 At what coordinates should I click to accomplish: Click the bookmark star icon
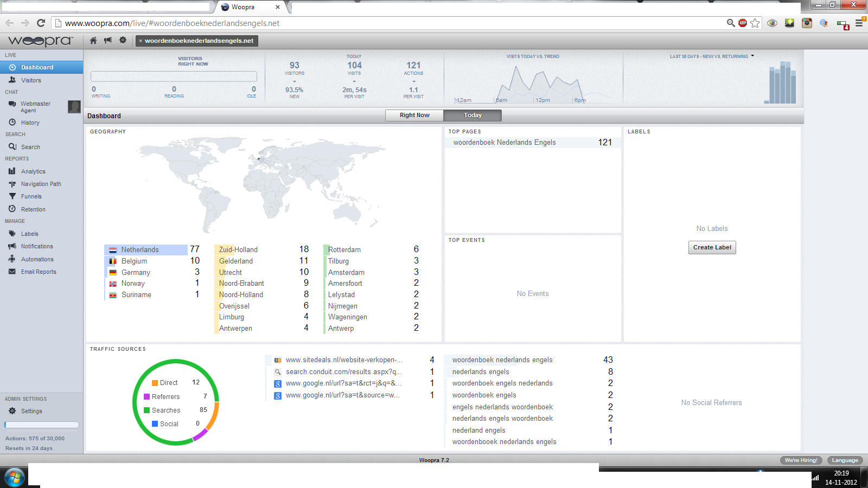[755, 23]
